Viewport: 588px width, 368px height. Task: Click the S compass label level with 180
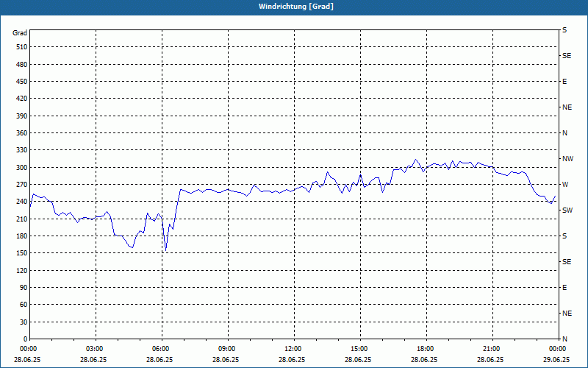point(564,236)
